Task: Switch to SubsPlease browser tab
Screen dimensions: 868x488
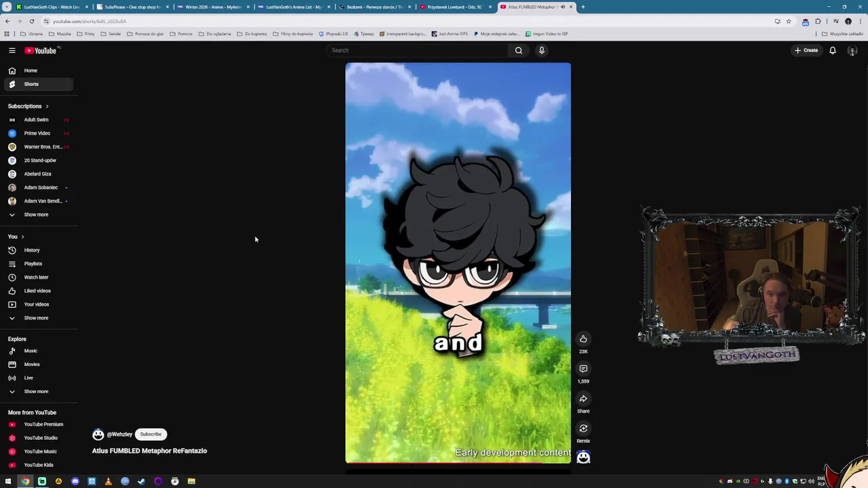Action: click(x=132, y=7)
